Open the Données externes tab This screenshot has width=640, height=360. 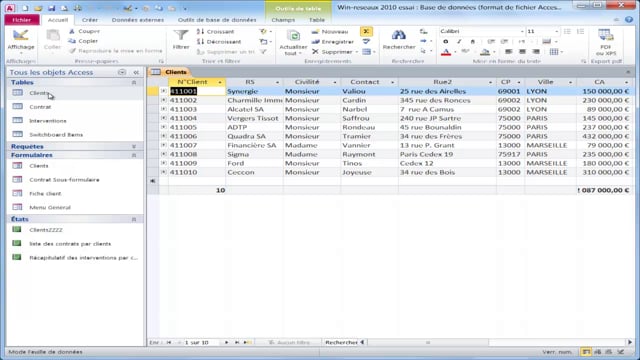(x=138, y=20)
